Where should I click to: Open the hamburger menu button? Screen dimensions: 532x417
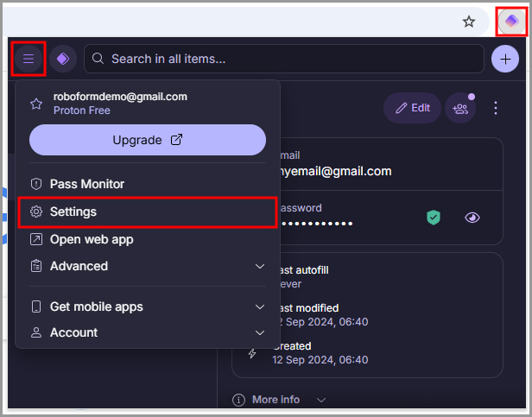(28, 59)
